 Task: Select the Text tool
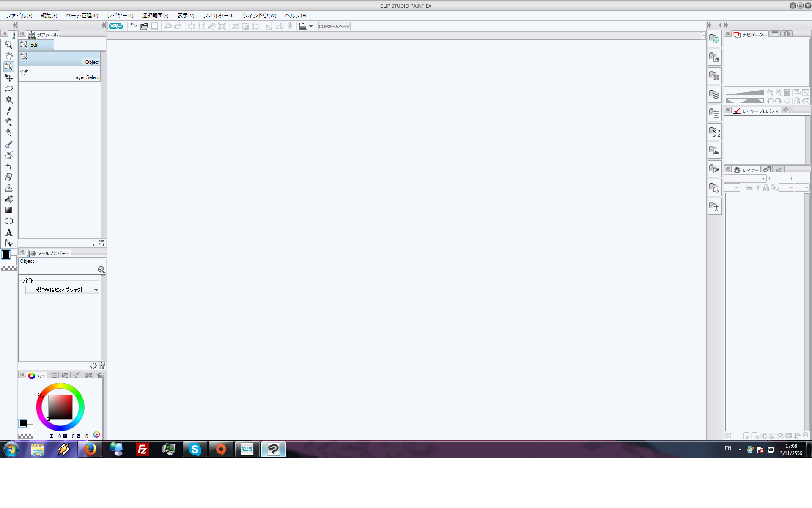click(8, 232)
